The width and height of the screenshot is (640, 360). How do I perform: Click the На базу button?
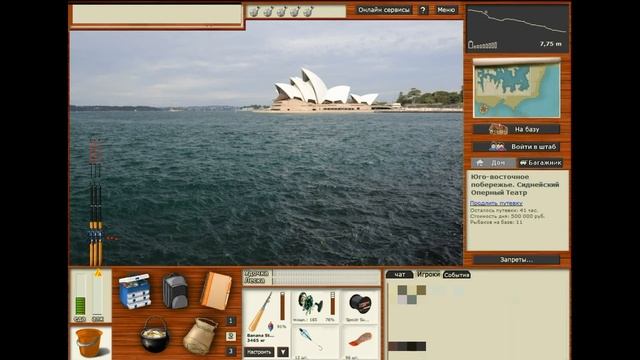tap(516, 129)
